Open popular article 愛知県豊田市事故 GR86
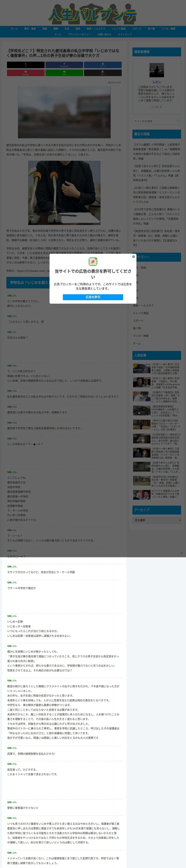186x868 pixels. click(x=157, y=411)
